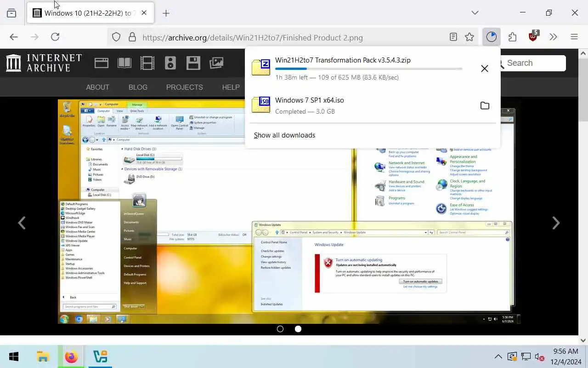This screenshot has width=588, height=368.
Task: Bookmark this page with star icon
Action: pyautogui.click(x=469, y=37)
